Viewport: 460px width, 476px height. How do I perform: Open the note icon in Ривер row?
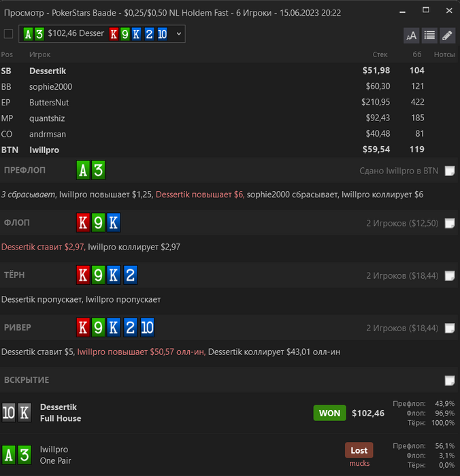[450, 328]
